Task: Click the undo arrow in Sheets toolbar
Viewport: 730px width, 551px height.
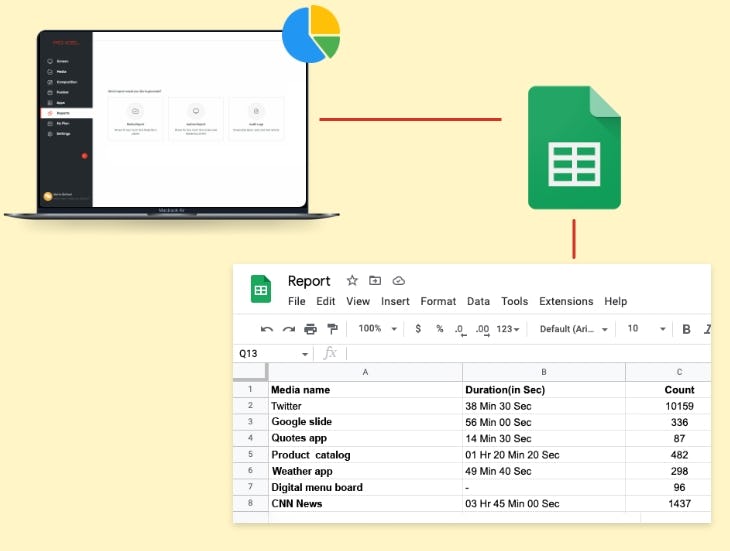Action: pyautogui.click(x=267, y=329)
